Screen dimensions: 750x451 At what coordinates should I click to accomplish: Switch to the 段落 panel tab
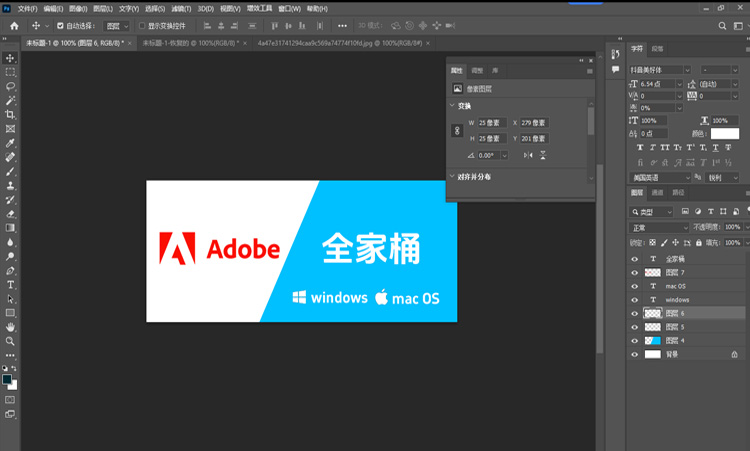point(657,49)
